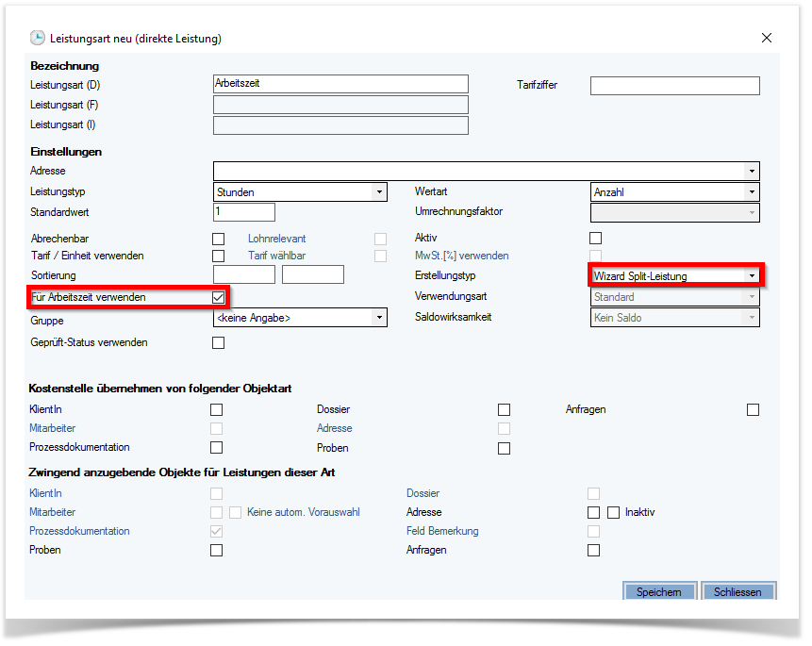Check Proben under Zwingend anzugebende Objekte
The image size is (812, 646).
[217, 550]
